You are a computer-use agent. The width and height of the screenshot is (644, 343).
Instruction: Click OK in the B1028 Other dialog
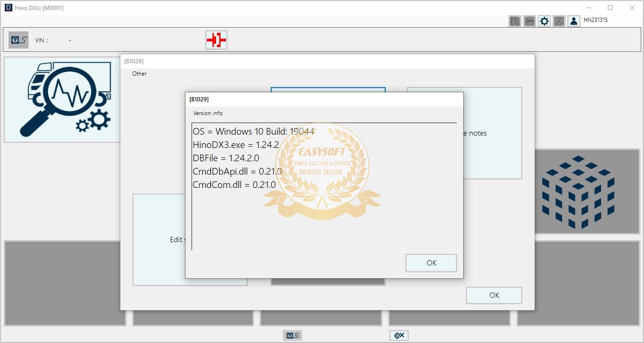point(494,295)
